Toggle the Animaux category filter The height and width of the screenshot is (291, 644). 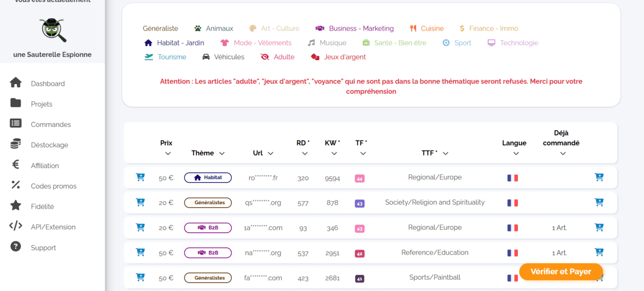pos(214,28)
